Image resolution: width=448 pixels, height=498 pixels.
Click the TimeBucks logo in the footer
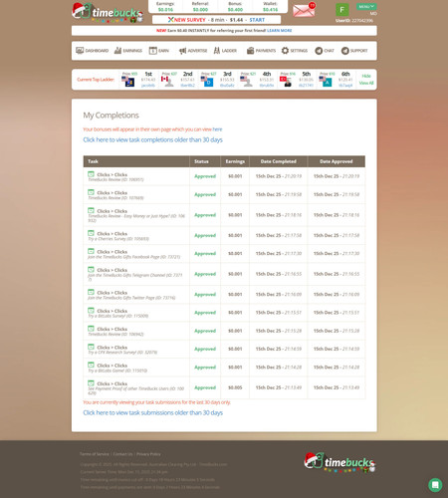pyautogui.click(x=339, y=462)
